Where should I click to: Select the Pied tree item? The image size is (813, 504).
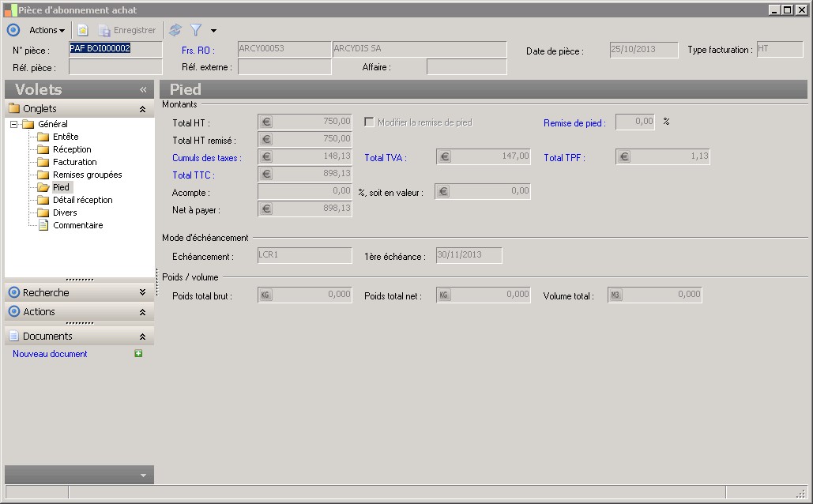(61, 187)
